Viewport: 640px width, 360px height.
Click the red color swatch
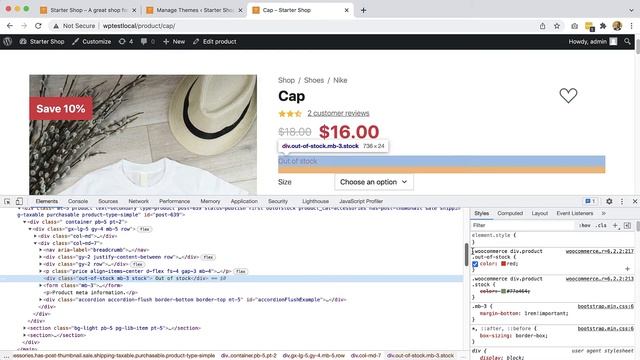[x=504, y=264]
